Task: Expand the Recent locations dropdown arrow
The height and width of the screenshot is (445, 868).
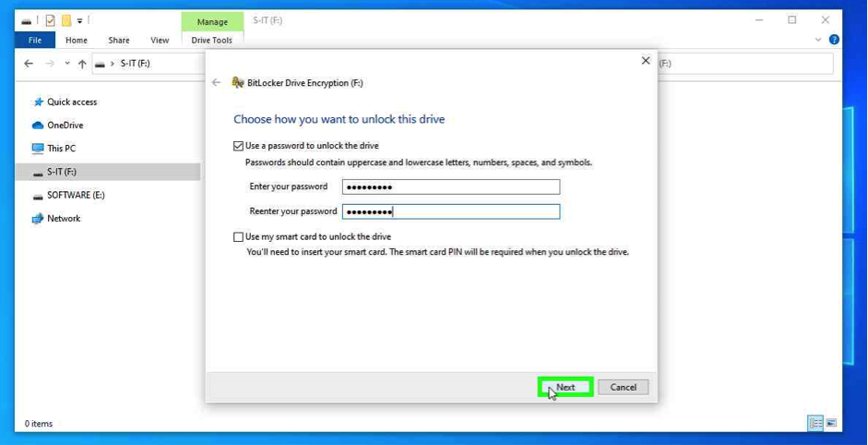Action: 66,64
